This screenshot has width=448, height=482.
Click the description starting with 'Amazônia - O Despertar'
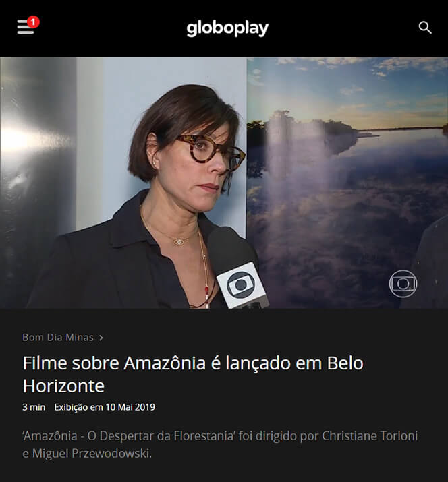coord(220,444)
